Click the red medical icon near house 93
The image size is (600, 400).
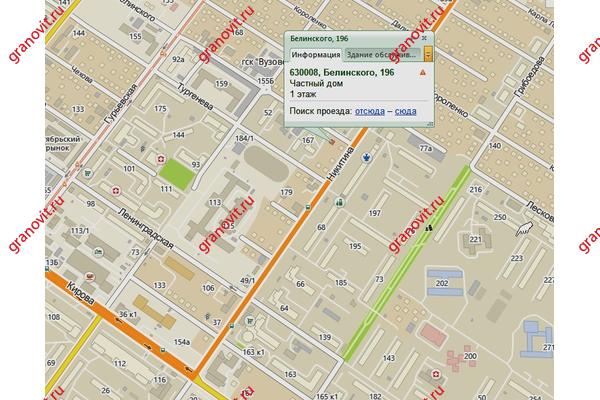coord(161,159)
